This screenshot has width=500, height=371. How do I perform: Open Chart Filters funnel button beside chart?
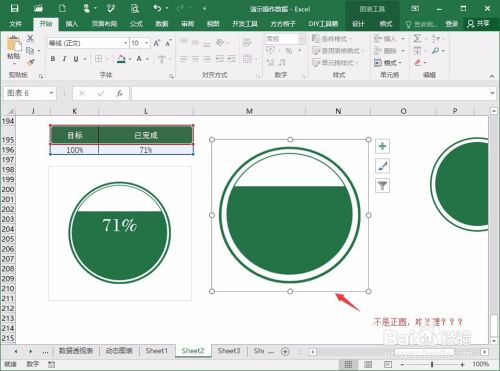tap(382, 185)
